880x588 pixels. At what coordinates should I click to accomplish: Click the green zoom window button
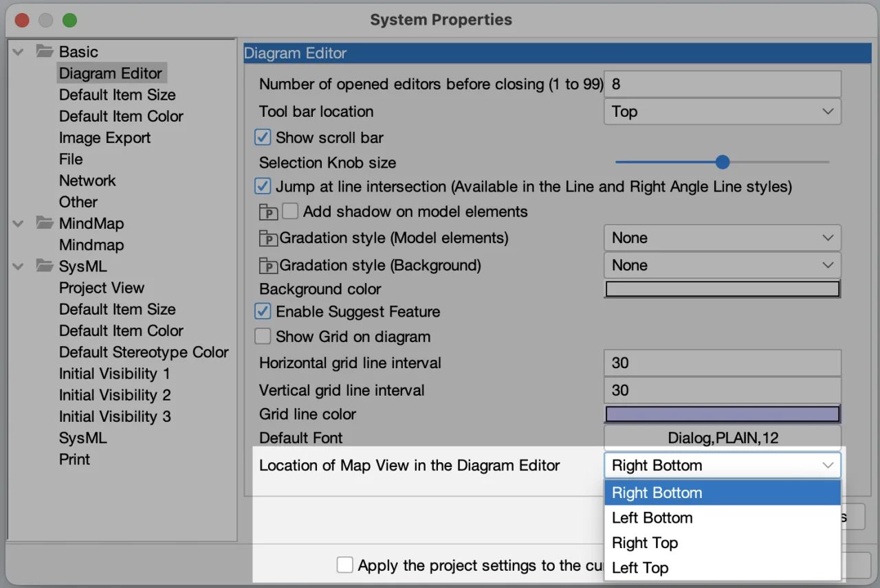tap(69, 20)
